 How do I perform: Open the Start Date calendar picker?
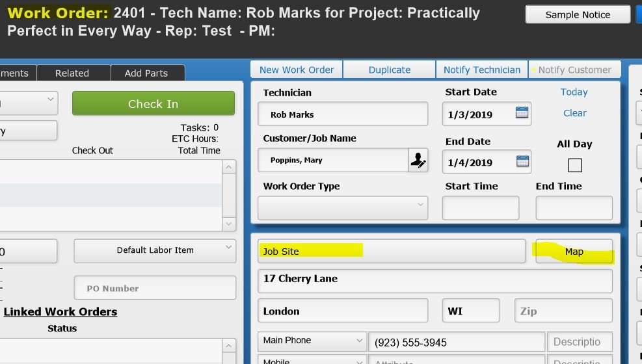point(522,113)
